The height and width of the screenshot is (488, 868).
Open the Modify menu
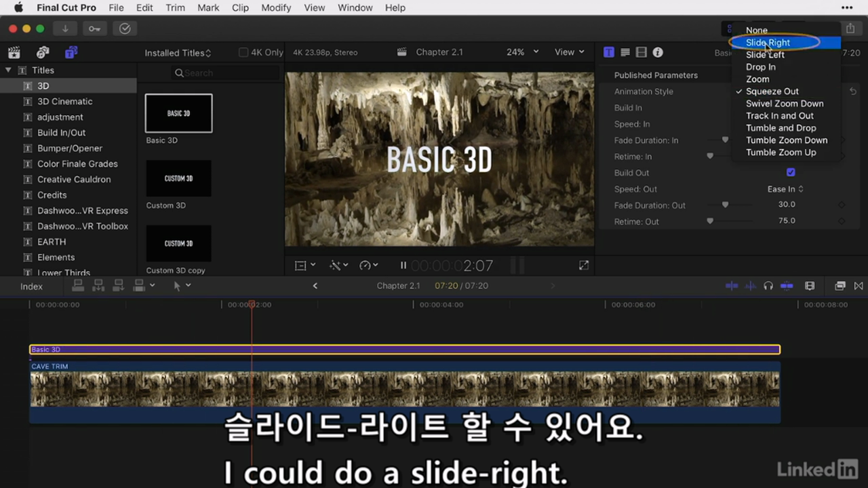(x=275, y=7)
